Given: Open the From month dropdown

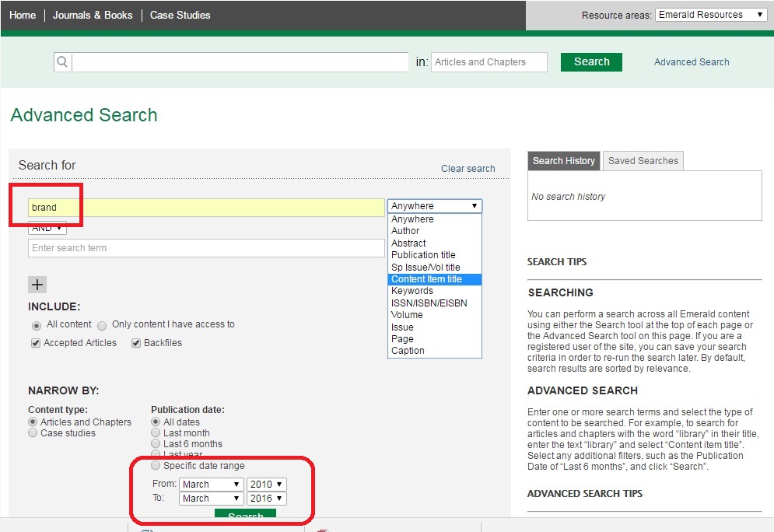Looking at the screenshot, I should [212, 484].
